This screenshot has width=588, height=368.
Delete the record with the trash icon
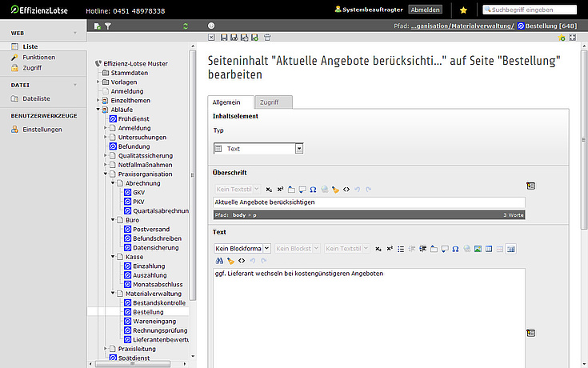267,37
